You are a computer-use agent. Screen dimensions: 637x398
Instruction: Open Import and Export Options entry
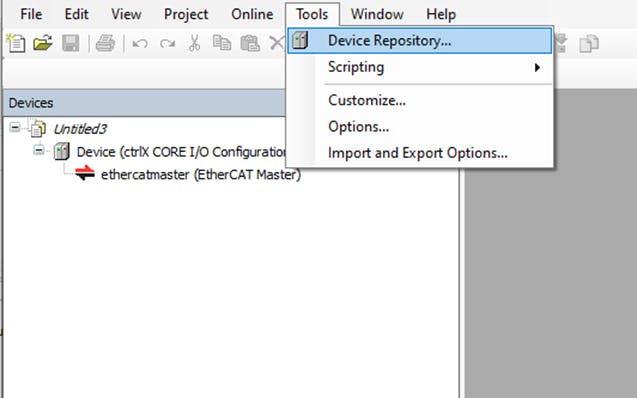pos(418,153)
